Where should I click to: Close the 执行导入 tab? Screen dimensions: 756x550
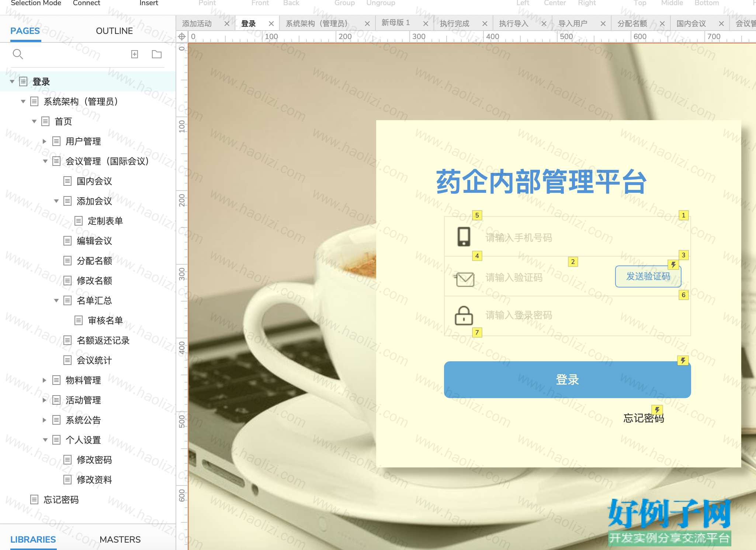point(544,24)
